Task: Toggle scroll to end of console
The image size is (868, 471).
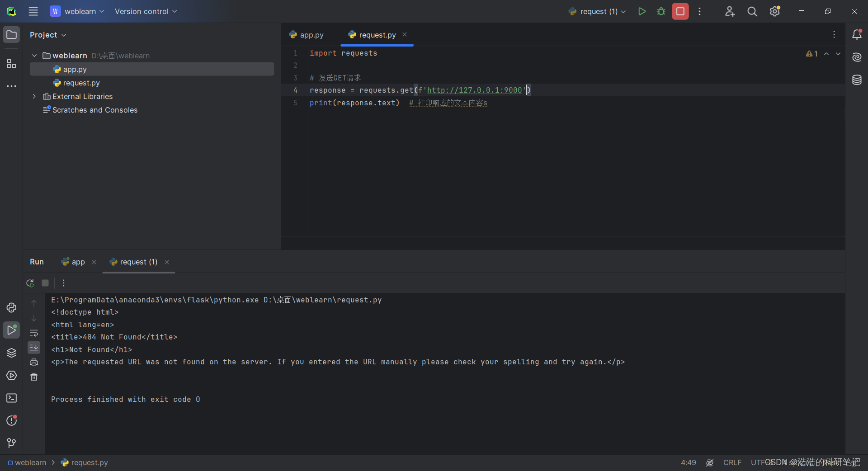Action: pyautogui.click(x=34, y=348)
